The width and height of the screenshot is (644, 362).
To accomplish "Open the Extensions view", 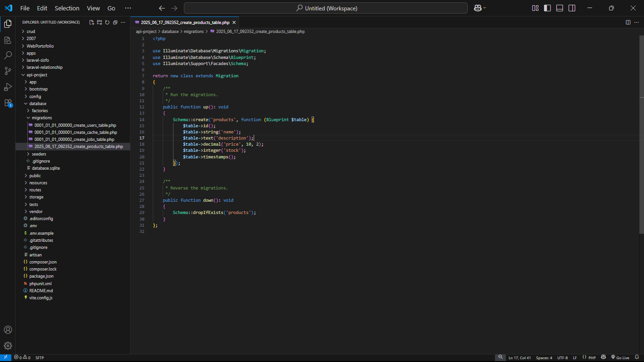I will [x=8, y=103].
